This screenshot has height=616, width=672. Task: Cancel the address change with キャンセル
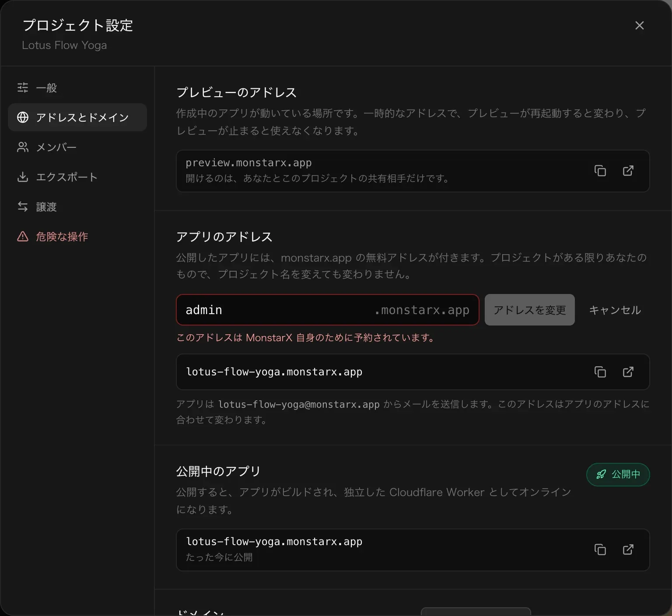click(x=615, y=310)
